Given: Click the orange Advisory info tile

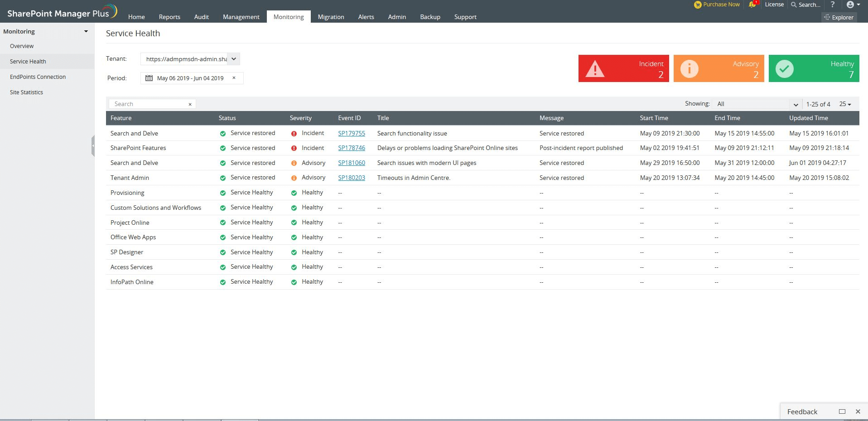Looking at the screenshot, I should click(719, 68).
